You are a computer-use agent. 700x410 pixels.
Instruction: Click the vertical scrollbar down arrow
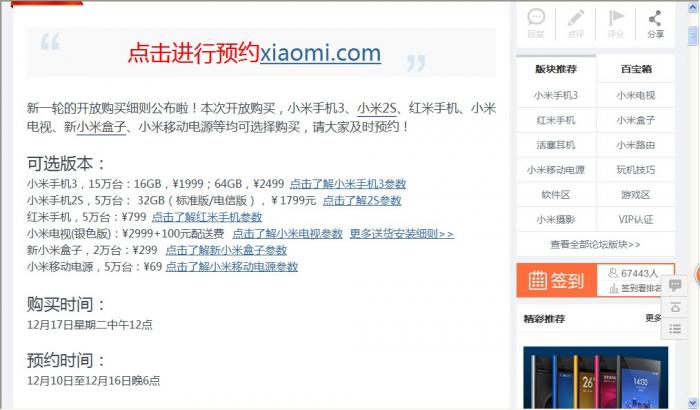693,403
